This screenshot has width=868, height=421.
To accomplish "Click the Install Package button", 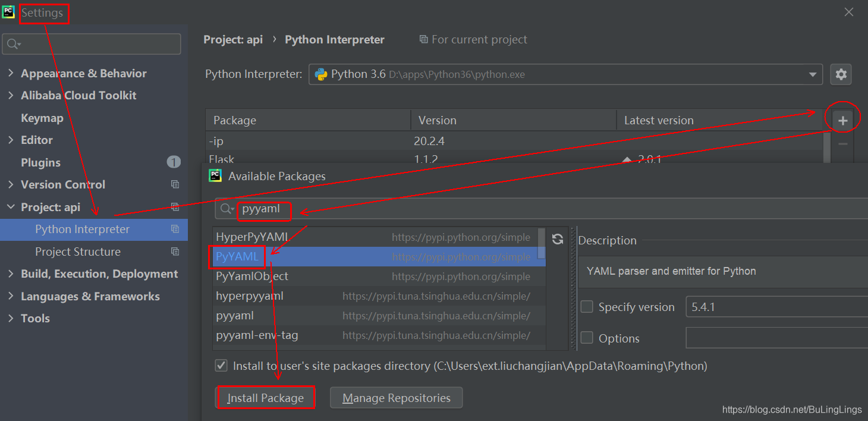I will [265, 398].
